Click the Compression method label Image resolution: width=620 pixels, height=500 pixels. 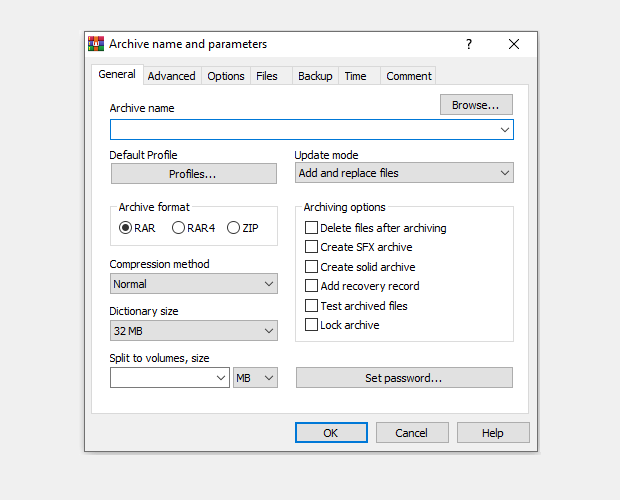(159, 264)
